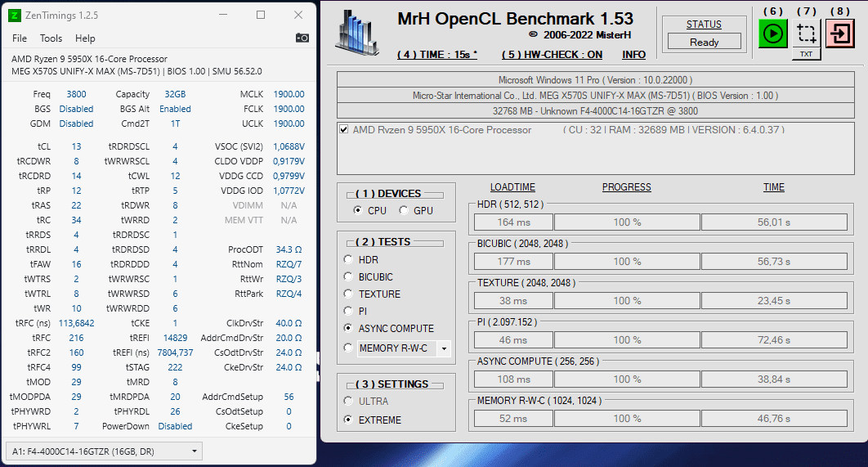Viewport: 868px width, 467px height.
Task: Select the HDR test option
Action: click(348, 259)
